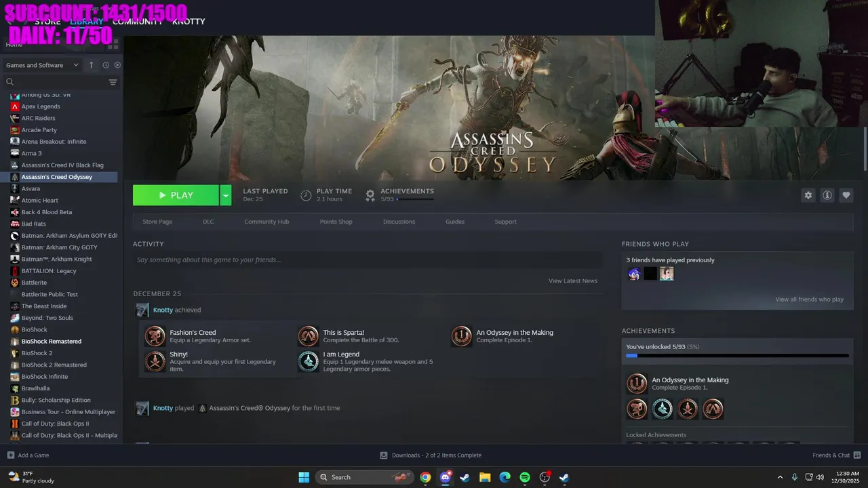The image size is (868, 488).
Task: Click the Shiny! achievement icon
Action: click(155, 361)
